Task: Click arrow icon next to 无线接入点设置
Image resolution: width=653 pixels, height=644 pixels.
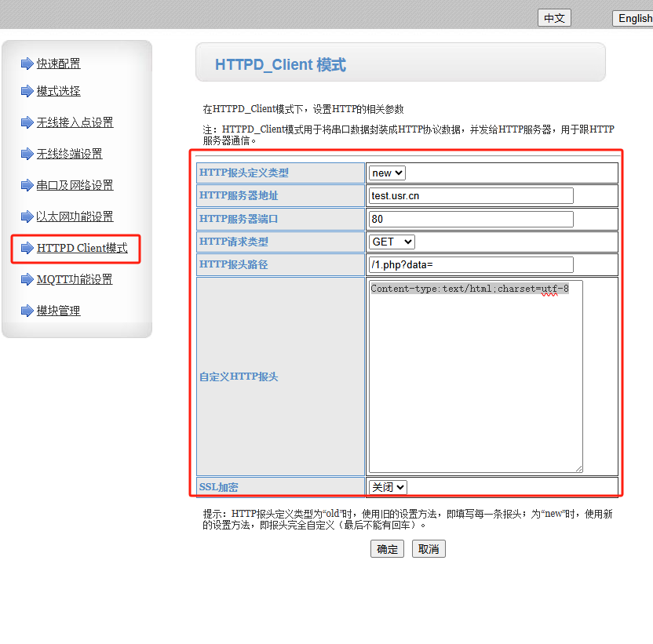Action: tap(27, 122)
